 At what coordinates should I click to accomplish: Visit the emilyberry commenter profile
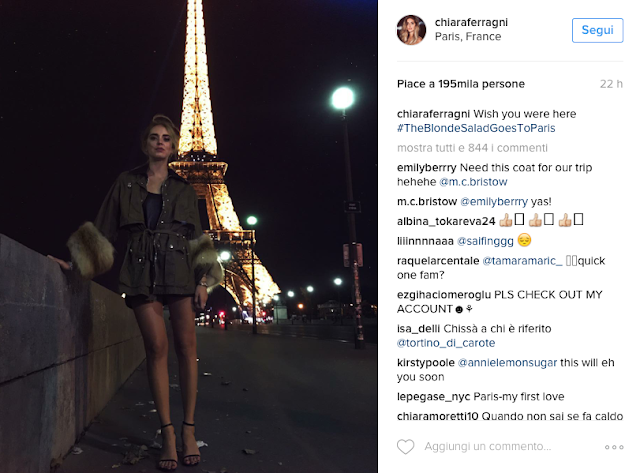(427, 168)
